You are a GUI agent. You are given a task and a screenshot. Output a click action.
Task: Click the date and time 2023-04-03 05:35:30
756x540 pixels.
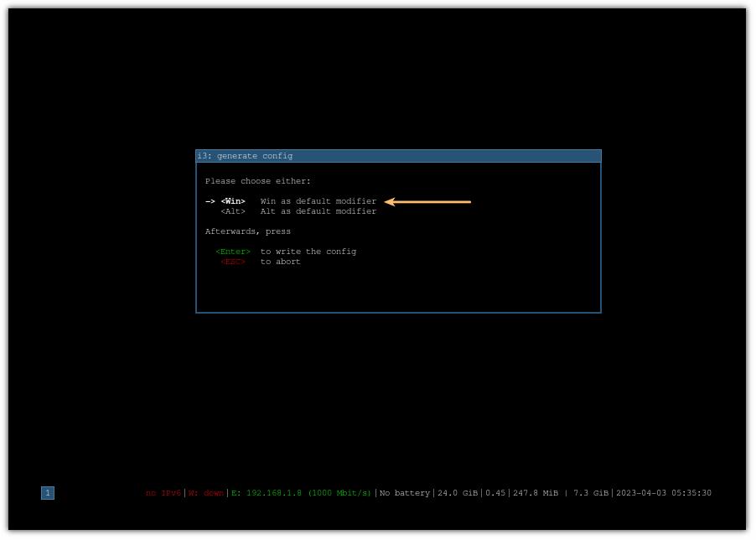664,493
